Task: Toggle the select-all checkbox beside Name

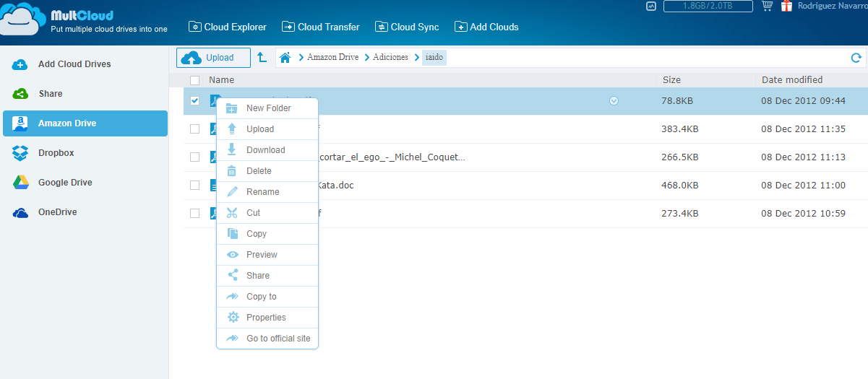Action: (x=194, y=80)
